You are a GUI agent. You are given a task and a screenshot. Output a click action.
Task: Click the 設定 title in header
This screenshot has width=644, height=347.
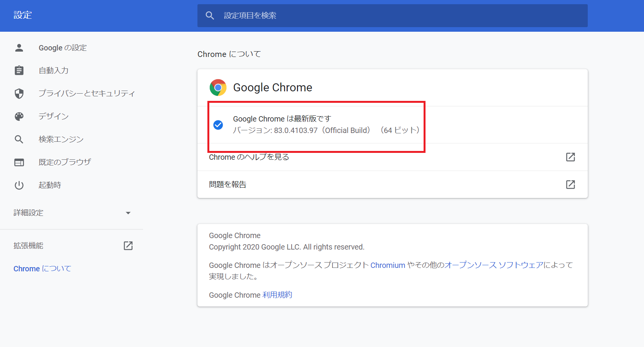pos(23,15)
